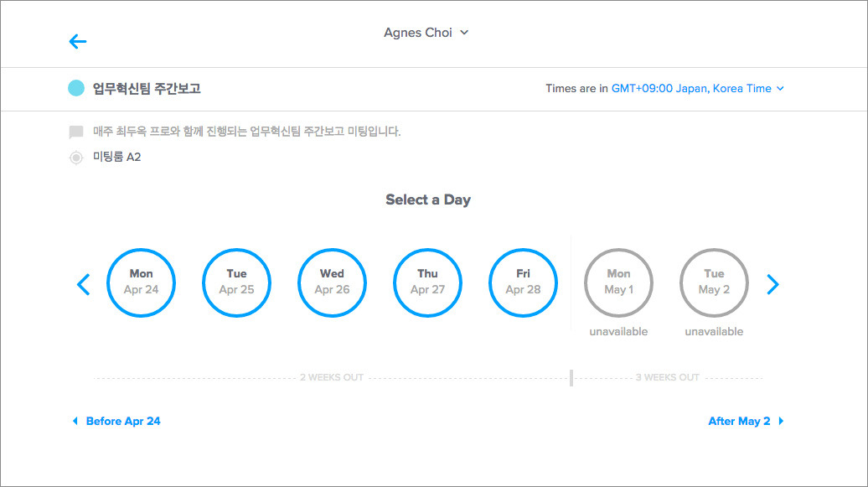Click the unavailable Tue May 2 circle
This screenshot has width=868, height=487.
point(714,282)
